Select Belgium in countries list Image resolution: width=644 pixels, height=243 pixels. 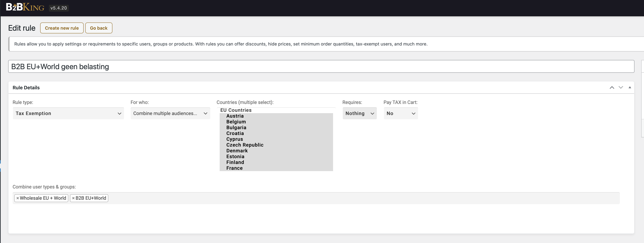pos(236,122)
